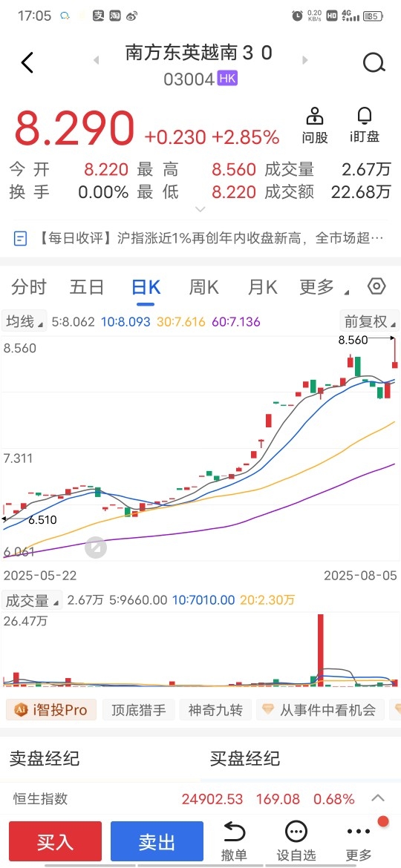
Task: Tap the blue 卖出 sell button
Action: point(157,841)
